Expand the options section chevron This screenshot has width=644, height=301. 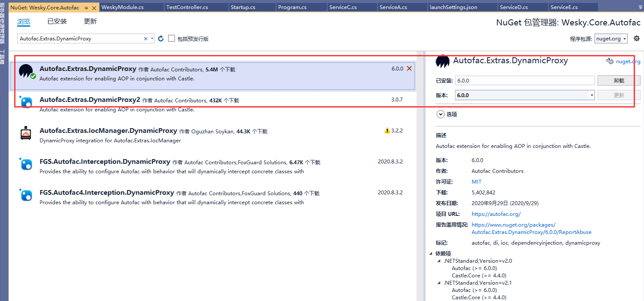440,114
